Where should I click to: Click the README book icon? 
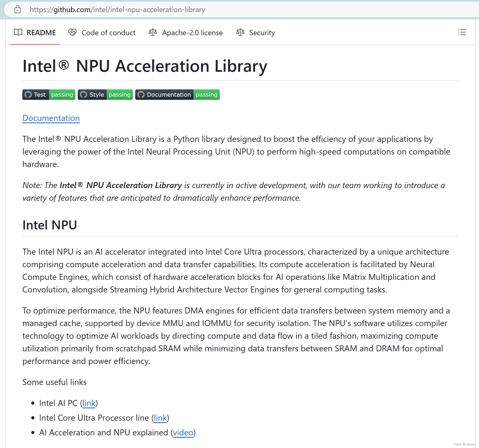click(x=18, y=32)
